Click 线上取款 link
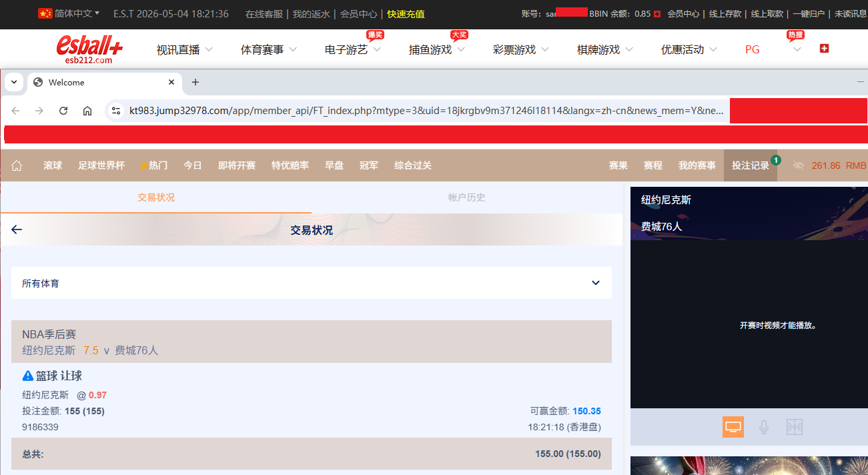868x475 pixels. 767,14
